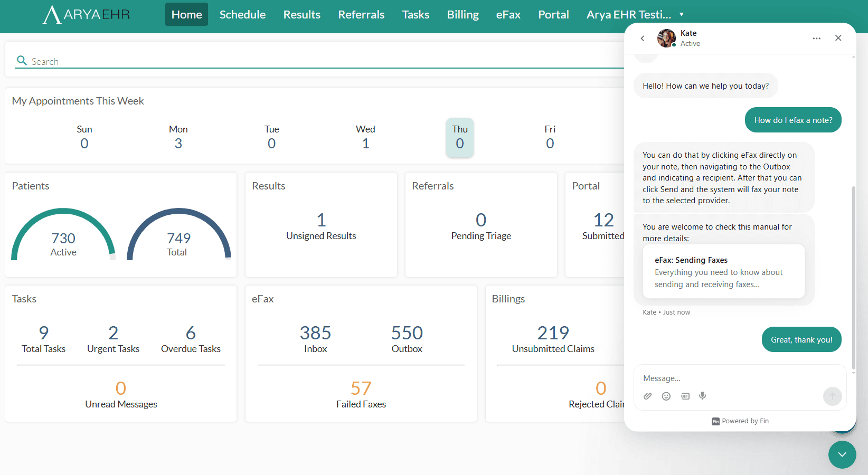Open 57 Failed Faxes
The image size is (868, 475).
pos(361,395)
